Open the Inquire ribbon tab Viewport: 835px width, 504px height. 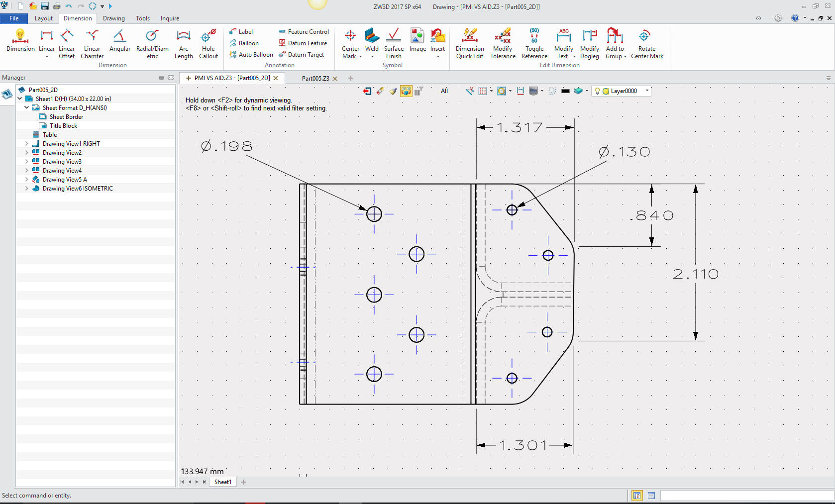point(170,18)
